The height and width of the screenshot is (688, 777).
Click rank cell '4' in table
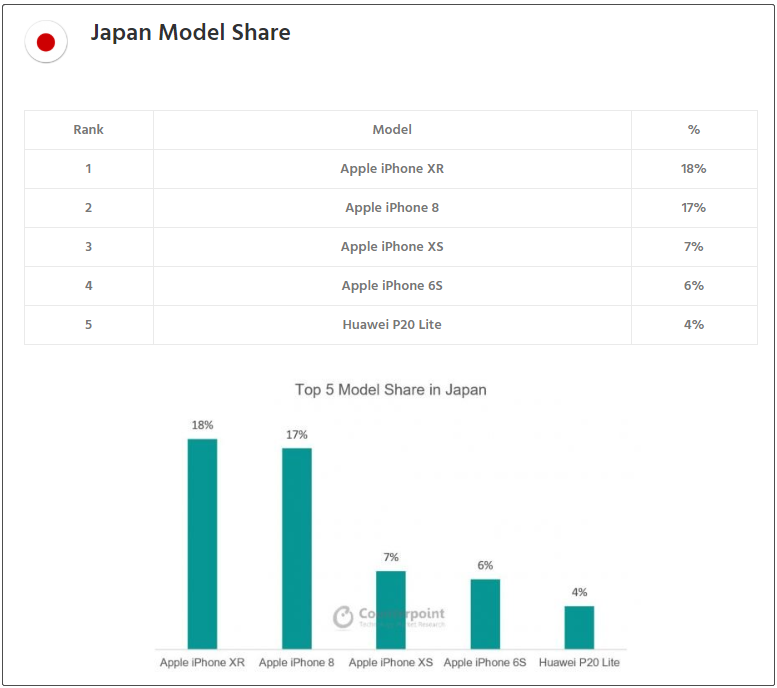(89, 286)
